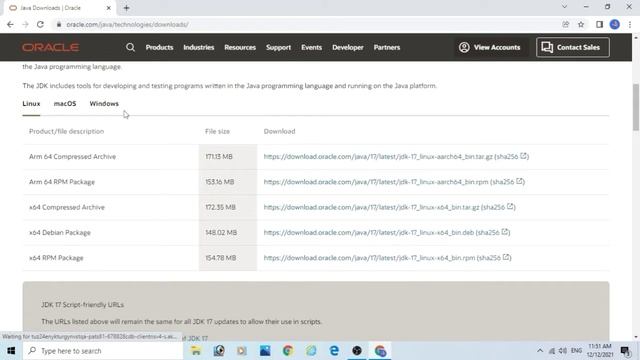
Task: Click the JDK 17 Script-friendly URLs heading
Action: click(82, 304)
